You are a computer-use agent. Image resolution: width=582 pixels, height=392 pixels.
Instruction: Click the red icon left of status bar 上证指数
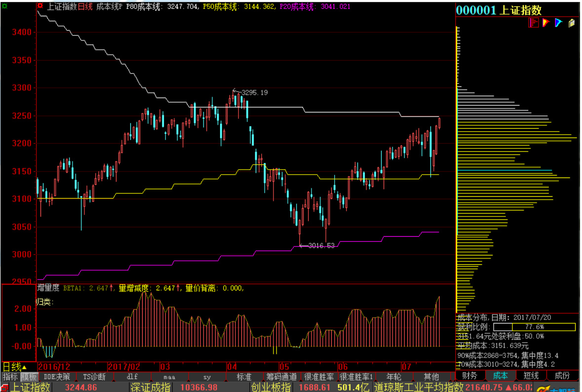tap(5, 388)
